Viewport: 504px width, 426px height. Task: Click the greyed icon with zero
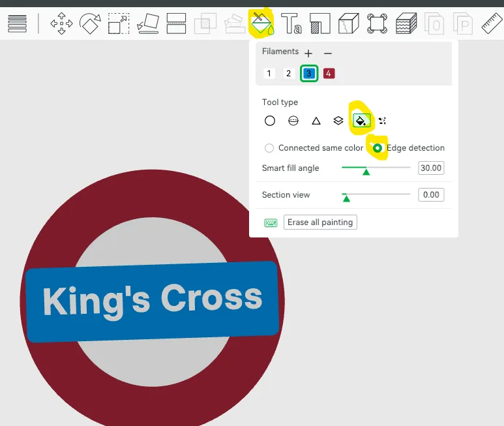pos(434,23)
